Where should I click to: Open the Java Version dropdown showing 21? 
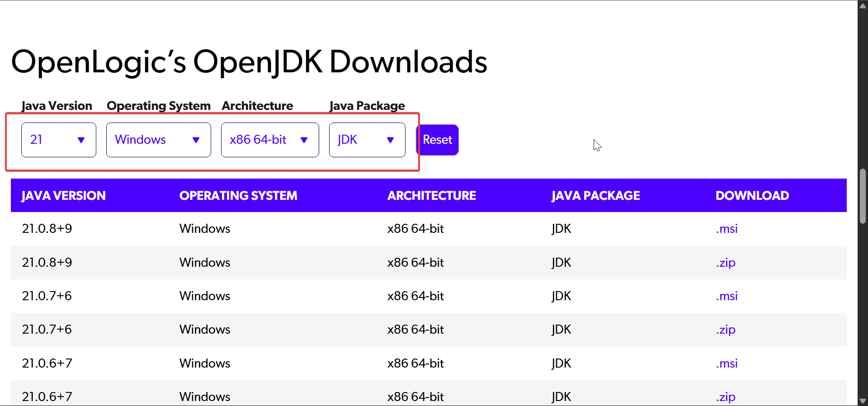58,140
